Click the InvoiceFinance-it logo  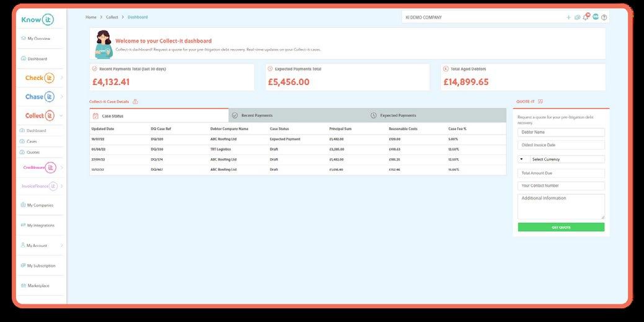pos(40,186)
